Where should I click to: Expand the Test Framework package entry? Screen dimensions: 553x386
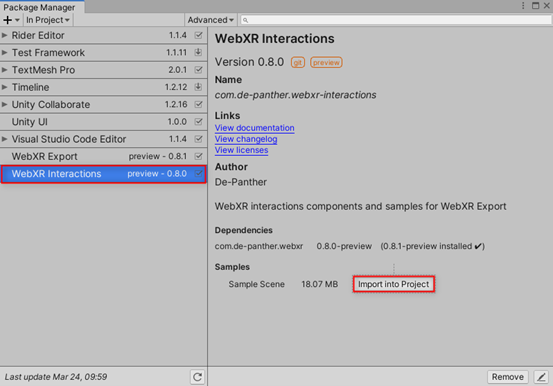tap(5, 53)
